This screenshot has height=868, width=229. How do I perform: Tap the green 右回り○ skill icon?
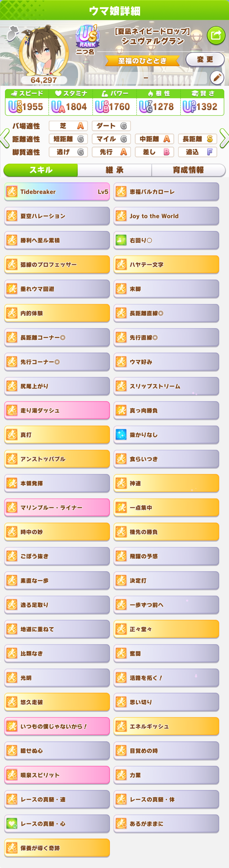(x=121, y=240)
